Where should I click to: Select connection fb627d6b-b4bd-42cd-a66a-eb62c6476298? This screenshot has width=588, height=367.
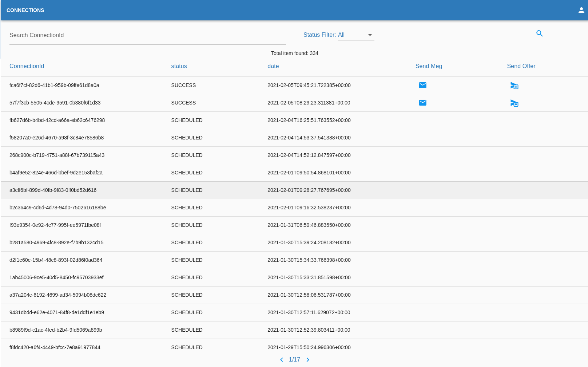pos(57,120)
